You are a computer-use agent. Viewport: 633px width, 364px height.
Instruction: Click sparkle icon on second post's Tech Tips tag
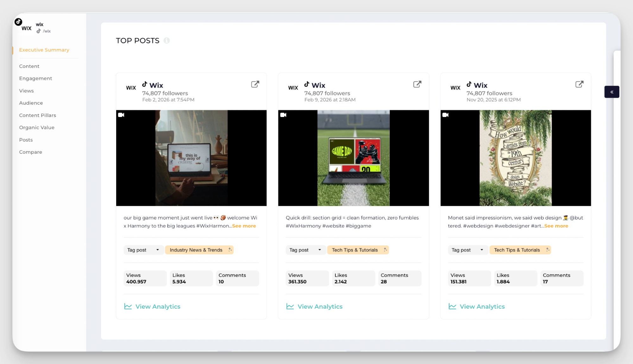(385, 250)
